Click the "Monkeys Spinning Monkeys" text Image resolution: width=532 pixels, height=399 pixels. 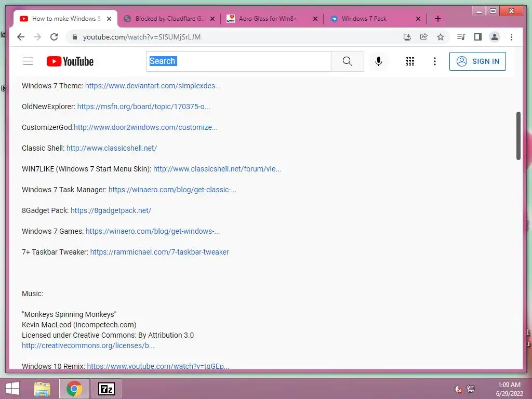coord(69,314)
